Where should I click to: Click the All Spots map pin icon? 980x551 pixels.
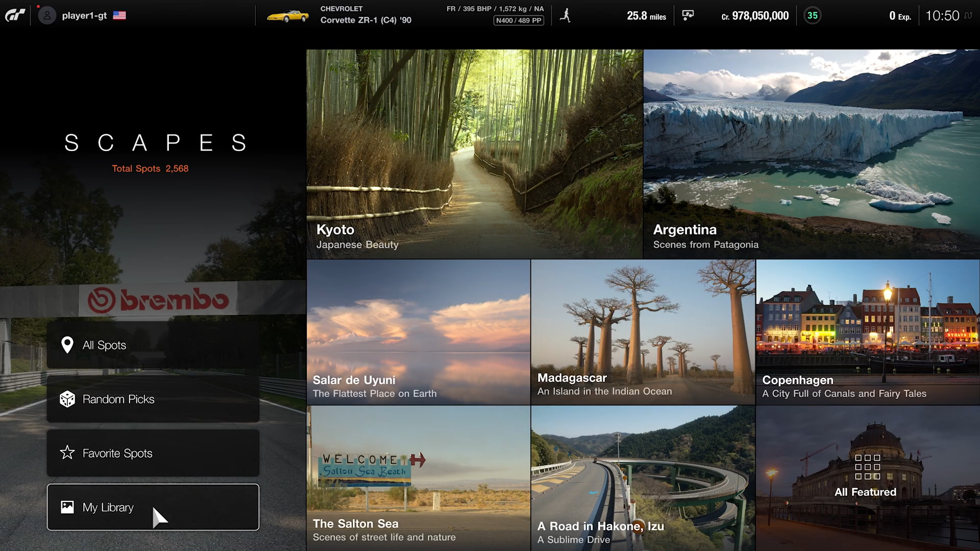[x=67, y=345]
